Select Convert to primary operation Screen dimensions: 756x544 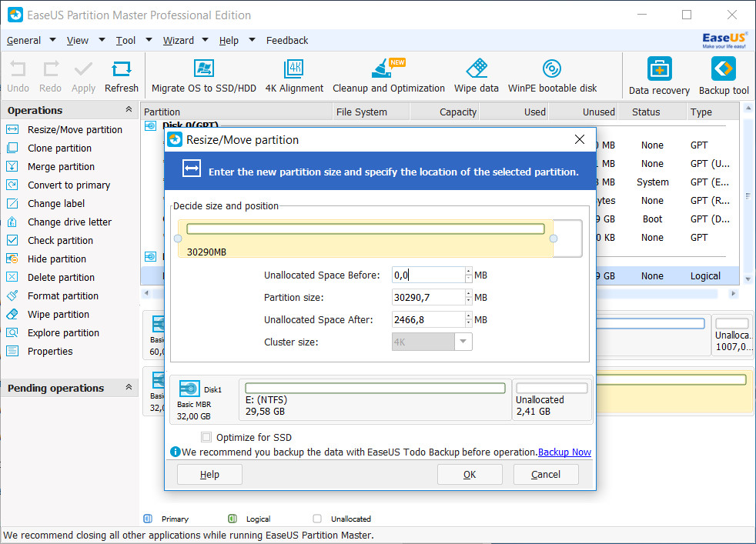[x=69, y=185]
